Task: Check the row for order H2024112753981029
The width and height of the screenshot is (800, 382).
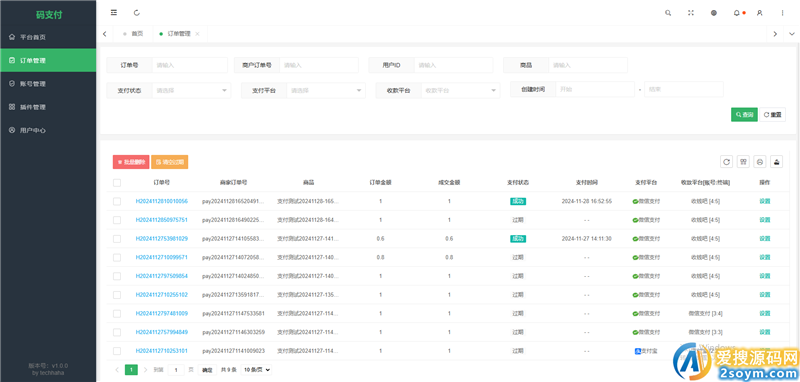Action: tap(117, 239)
